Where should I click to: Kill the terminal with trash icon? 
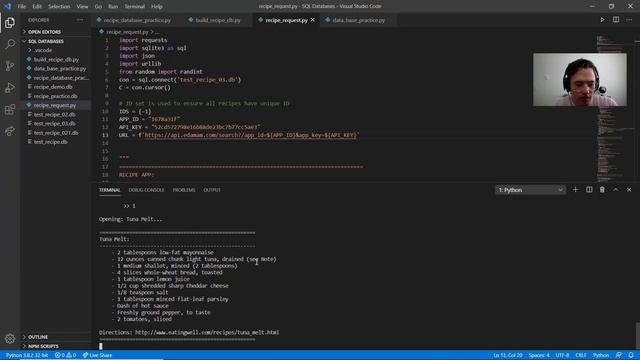click(602, 190)
